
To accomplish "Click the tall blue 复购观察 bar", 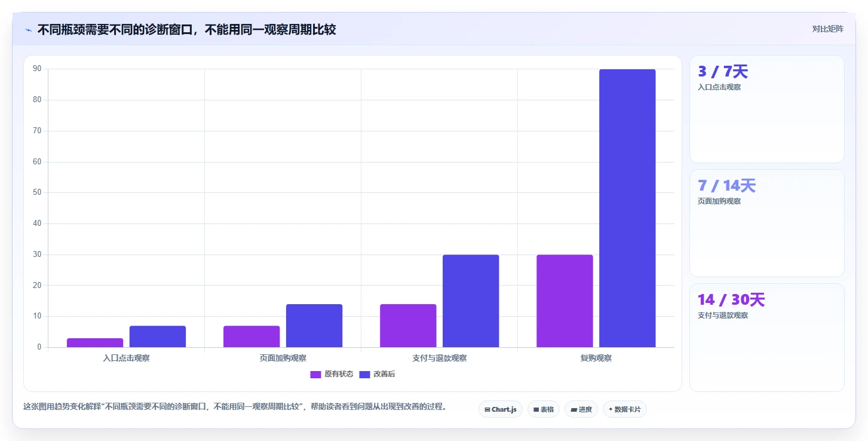I will pyautogui.click(x=627, y=208).
